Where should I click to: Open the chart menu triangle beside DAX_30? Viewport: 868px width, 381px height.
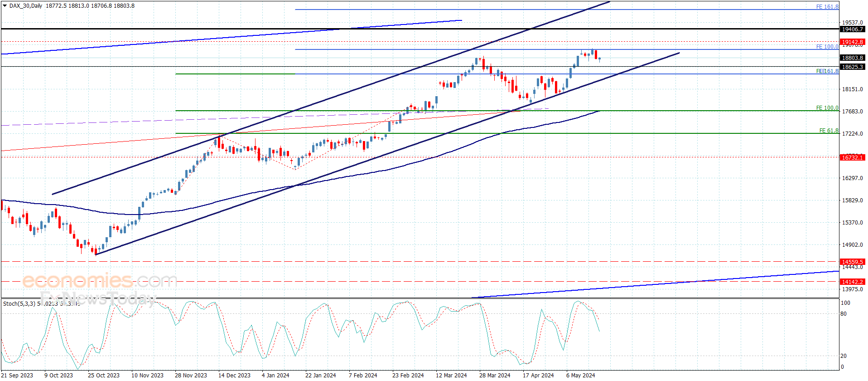tap(5, 6)
